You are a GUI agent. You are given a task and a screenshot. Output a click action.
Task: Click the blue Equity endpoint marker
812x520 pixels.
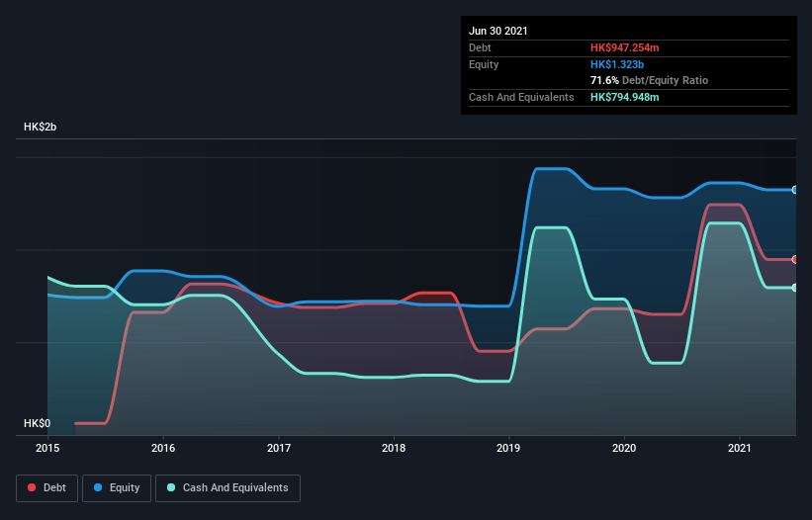click(795, 190)
